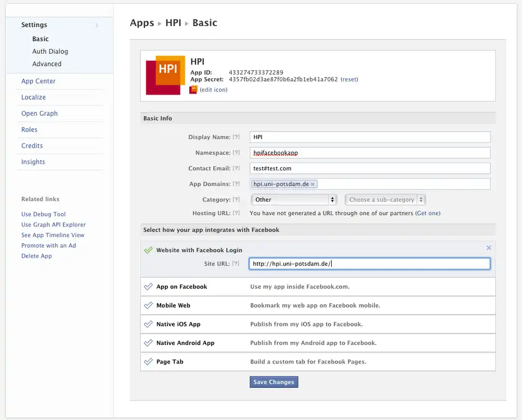Open the Use Graph API Explorer link
The image size is (522, 420).
(x=53, y=224)
